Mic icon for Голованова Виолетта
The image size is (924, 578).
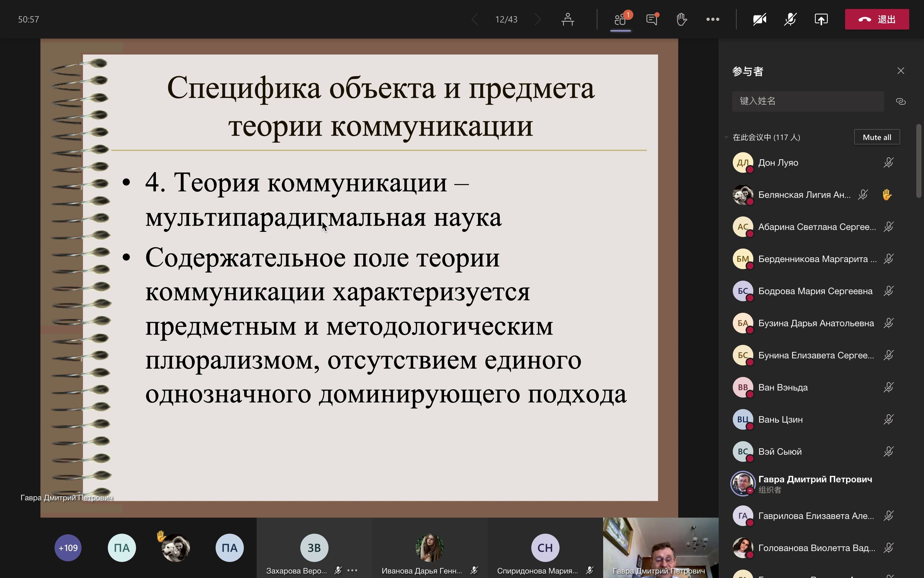click(x=888, y=548)
